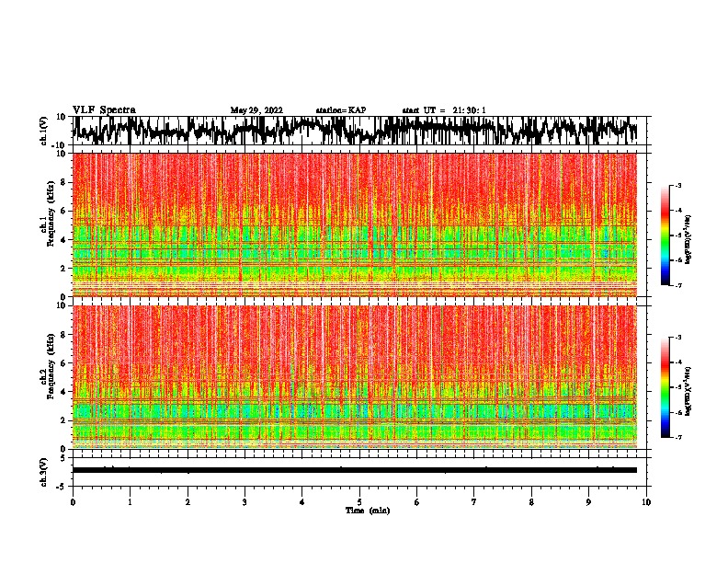Click time axis tick label 4

point(302,502)
